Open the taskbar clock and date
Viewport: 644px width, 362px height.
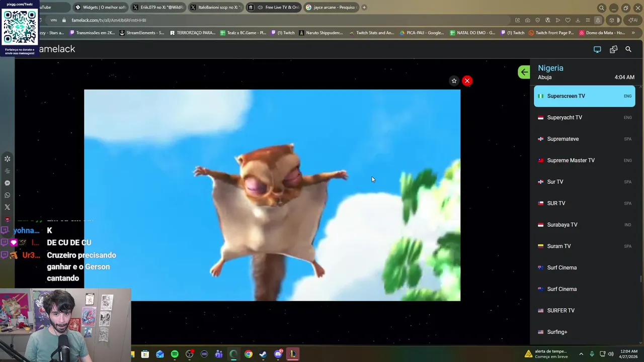[629, 354]
